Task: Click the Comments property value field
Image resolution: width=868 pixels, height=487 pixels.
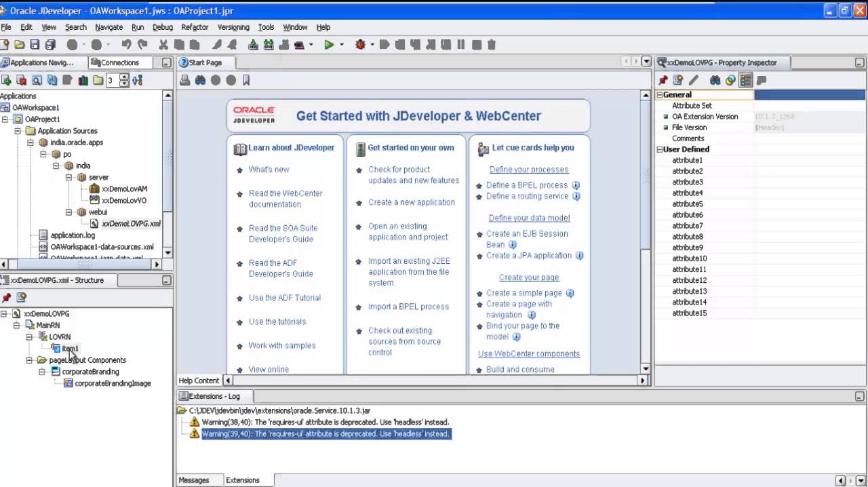Action: coord(810,138)
